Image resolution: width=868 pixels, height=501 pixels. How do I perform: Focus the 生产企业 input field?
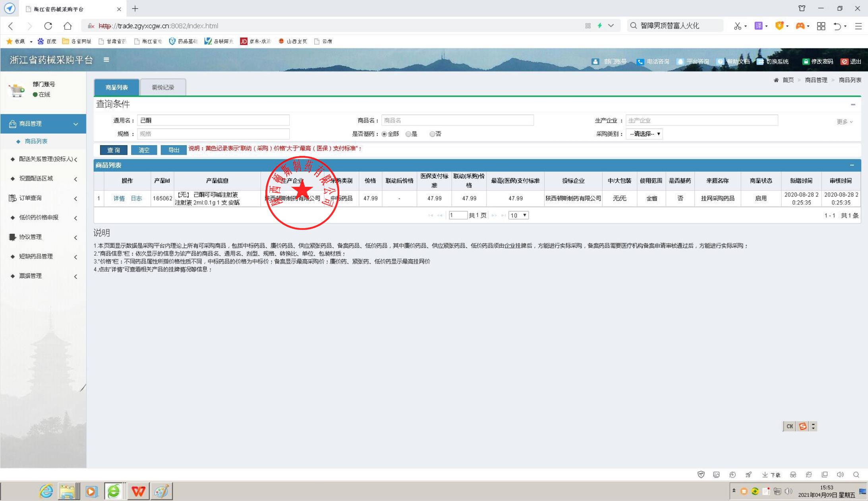point(702,120)
